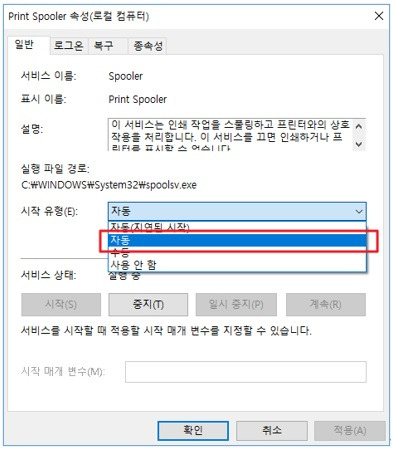The width and height of the screenshot is (395, 450).
Task: Switch to the 로그온 tab
Action: coord(69,46)
